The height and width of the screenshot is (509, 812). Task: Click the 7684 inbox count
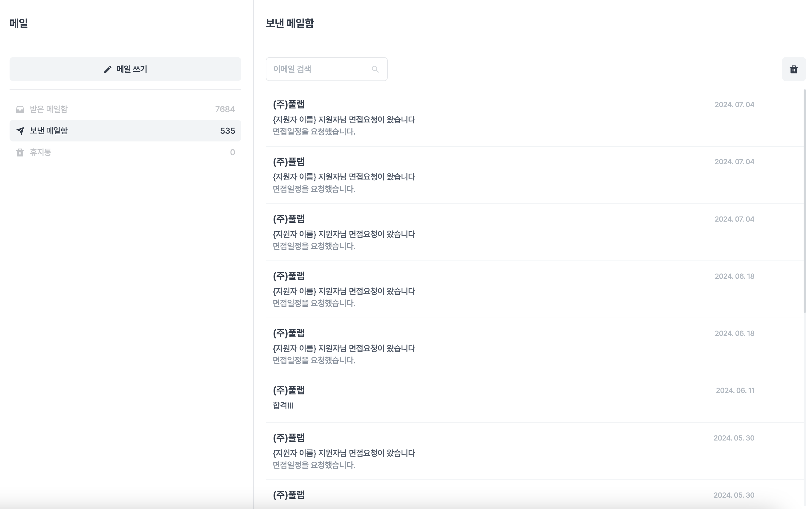pyautogui.click(x=225, y=109)
